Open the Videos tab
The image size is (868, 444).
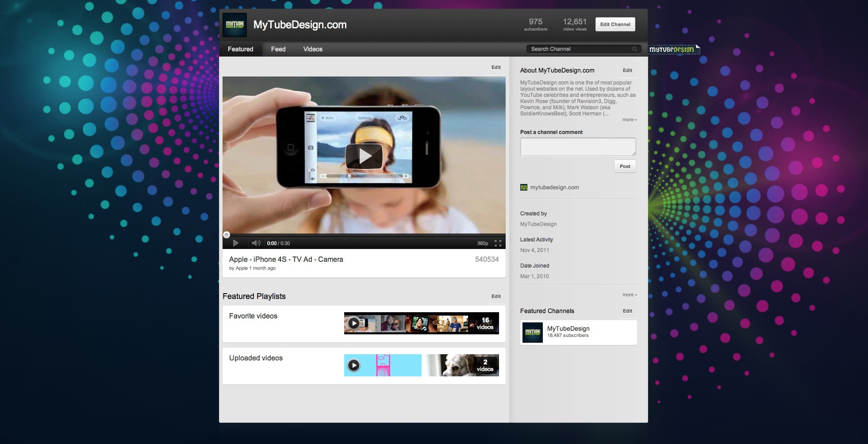tap(313, 49)
